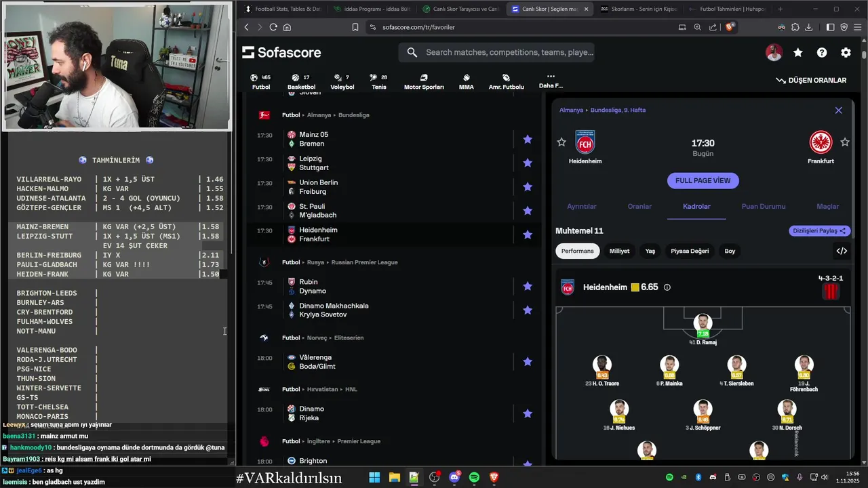The image size is (868, 488).
Task: Unfavorite the Vålerenga vs Bodø/Glimt match
Action: pos(528,361)
